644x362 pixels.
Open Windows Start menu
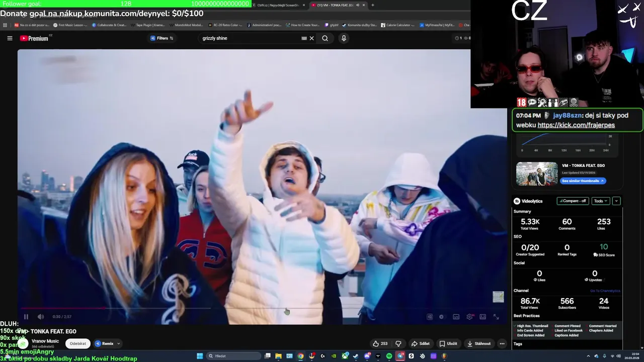(200, 356)
